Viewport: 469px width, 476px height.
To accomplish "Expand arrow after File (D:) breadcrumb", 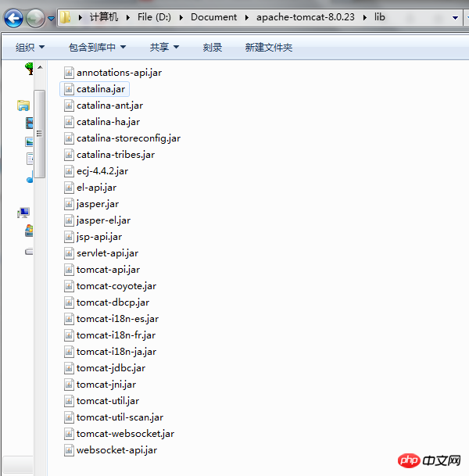I will (181, 18).
